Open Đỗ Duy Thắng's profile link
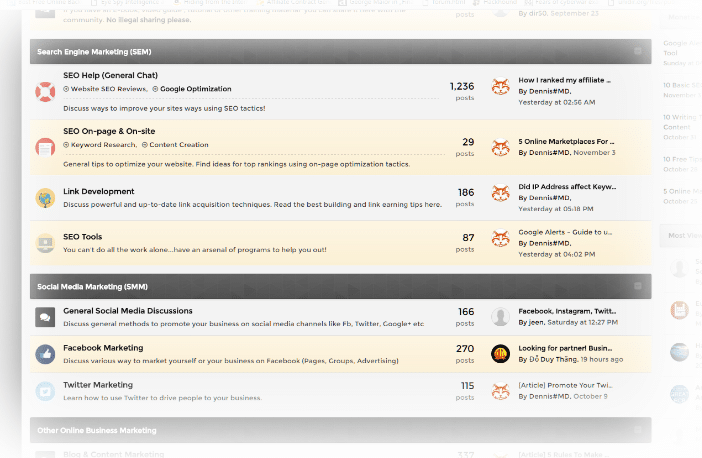 (553, 359)
